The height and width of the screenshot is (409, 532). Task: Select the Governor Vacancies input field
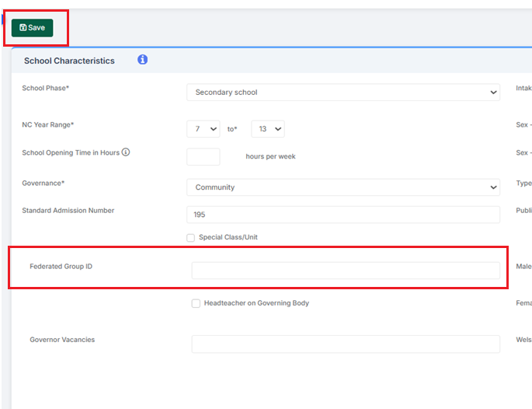click(x=346, y=344)
